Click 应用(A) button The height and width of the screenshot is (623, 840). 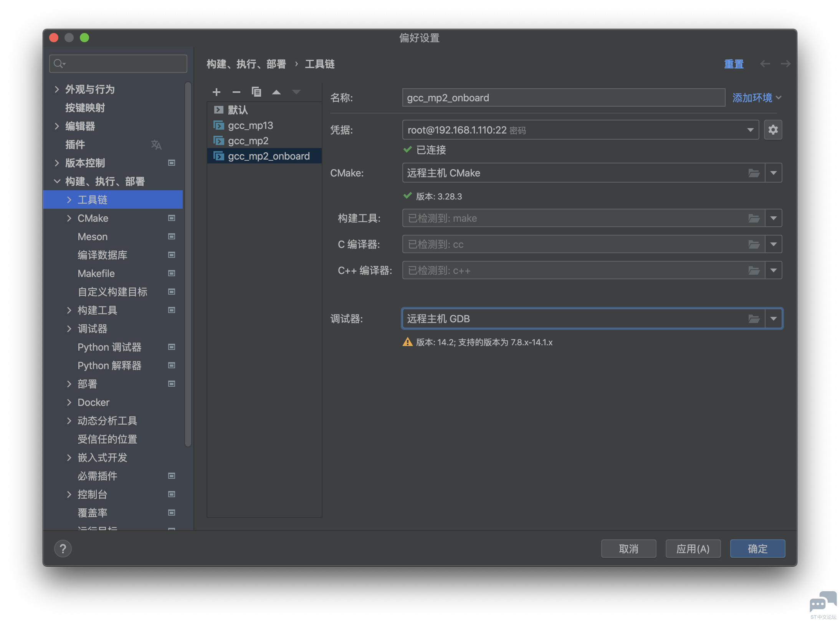point(693,549)
